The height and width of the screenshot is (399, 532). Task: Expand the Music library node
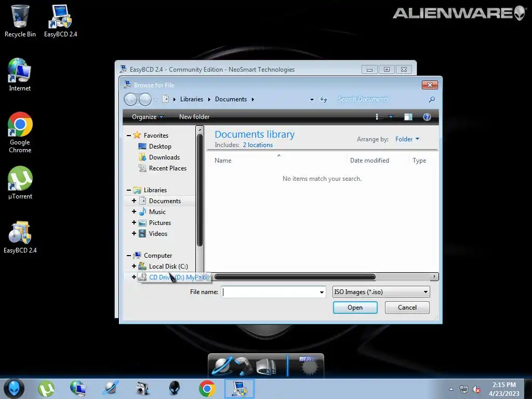pos(134,212)
